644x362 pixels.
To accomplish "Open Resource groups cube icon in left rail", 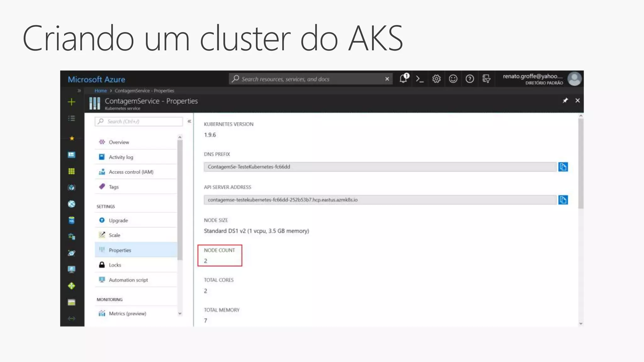I will pyautogui.click(x=72, y=188).
